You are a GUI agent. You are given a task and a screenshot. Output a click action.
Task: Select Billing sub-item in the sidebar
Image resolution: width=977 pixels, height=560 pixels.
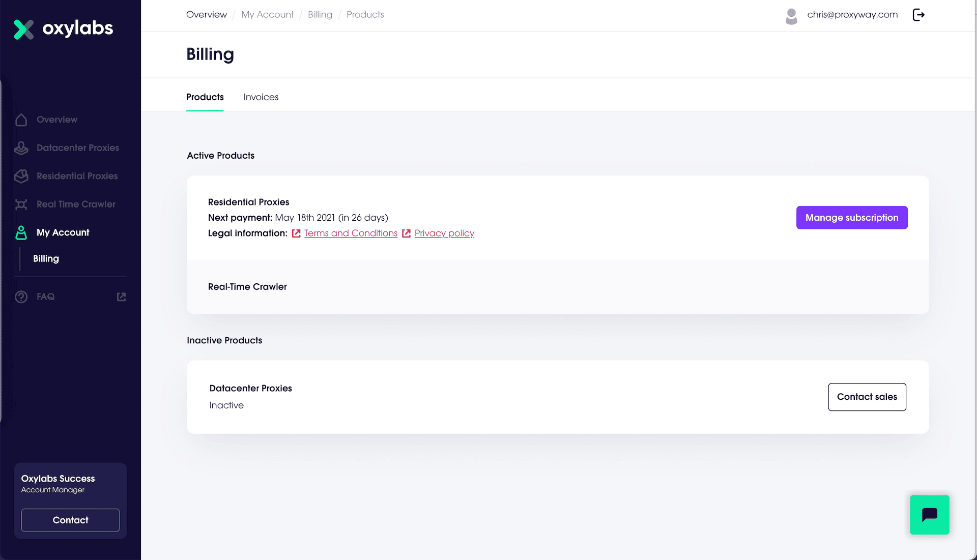pyautogui.click(x=46, y=258)
